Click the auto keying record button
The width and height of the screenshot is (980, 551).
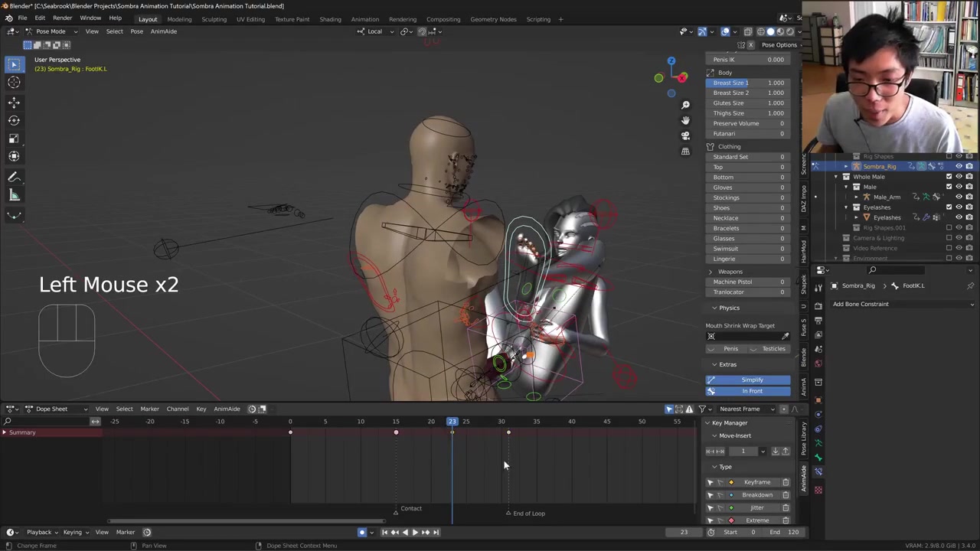(x=362, y=532)
